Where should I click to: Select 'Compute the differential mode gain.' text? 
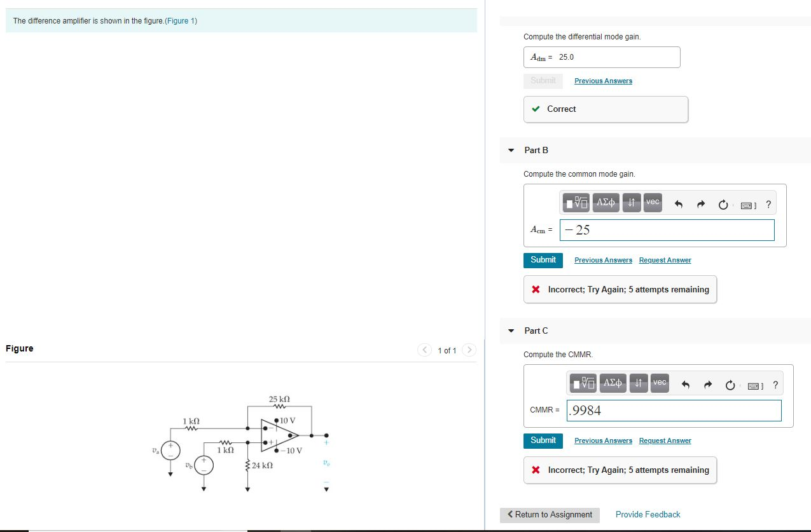click(582, 37)
